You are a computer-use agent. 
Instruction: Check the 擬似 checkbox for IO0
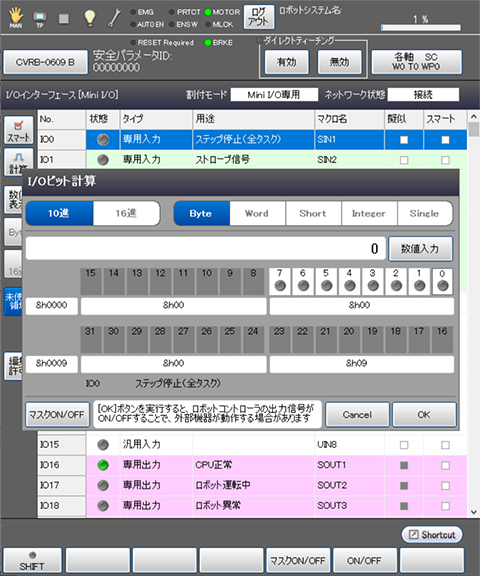pos(404,140)
